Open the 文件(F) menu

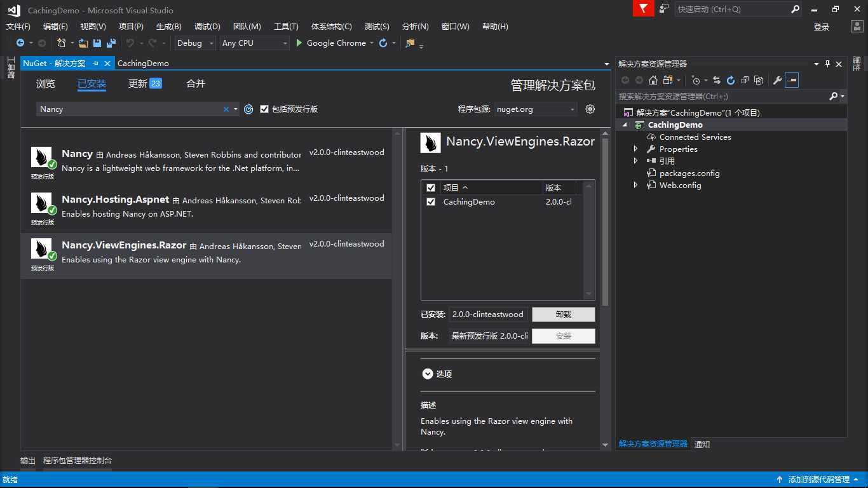point(18,27)
